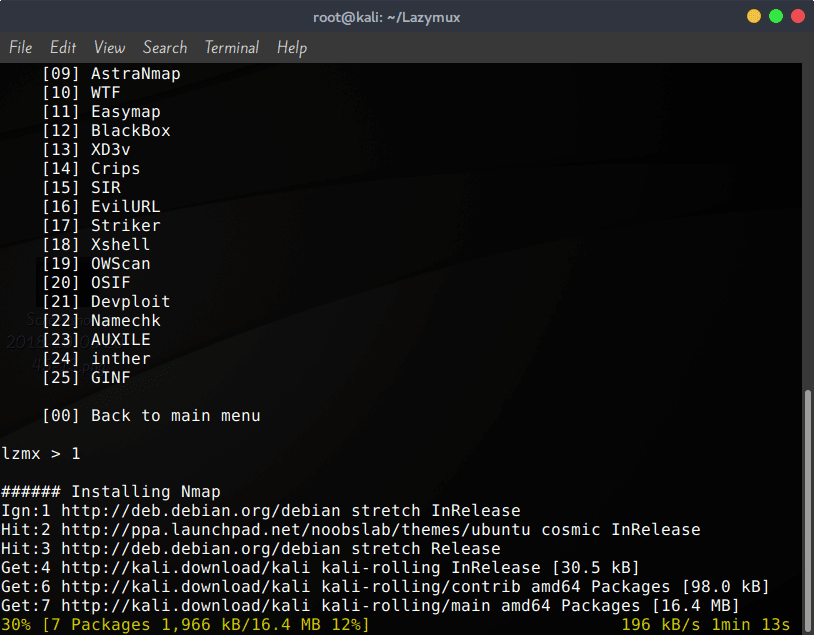
Task: Click the text [20] OSIF
Action: click(87, 283)
